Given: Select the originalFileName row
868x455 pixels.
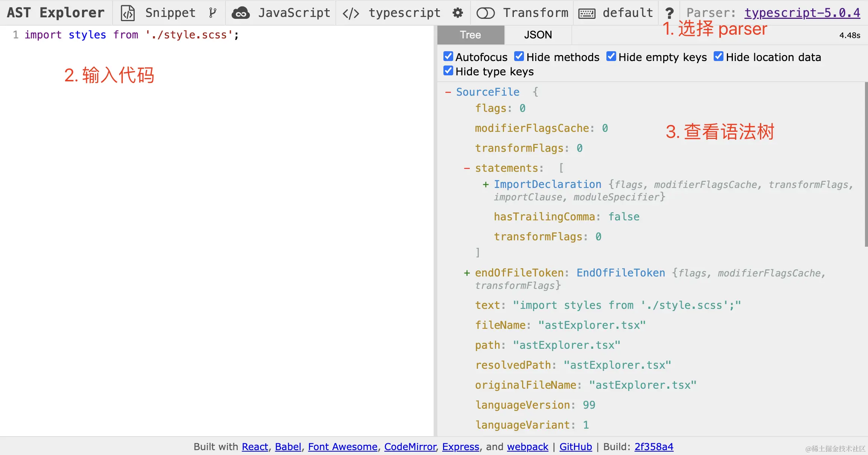Looking at the screenshot, I should (x=586, y=385).
